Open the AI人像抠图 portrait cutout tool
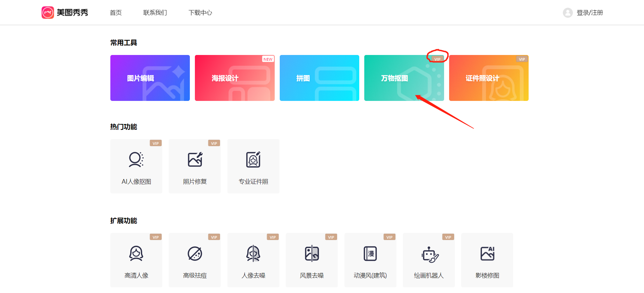Image resolution: width=644 pixels, height=293 pixels. 136,166
